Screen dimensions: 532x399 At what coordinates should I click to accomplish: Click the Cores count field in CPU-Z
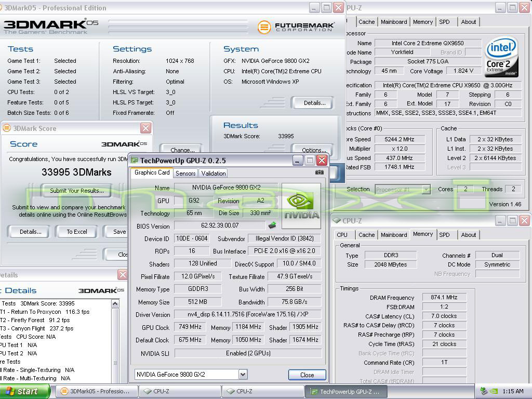(x=466, y=189)
